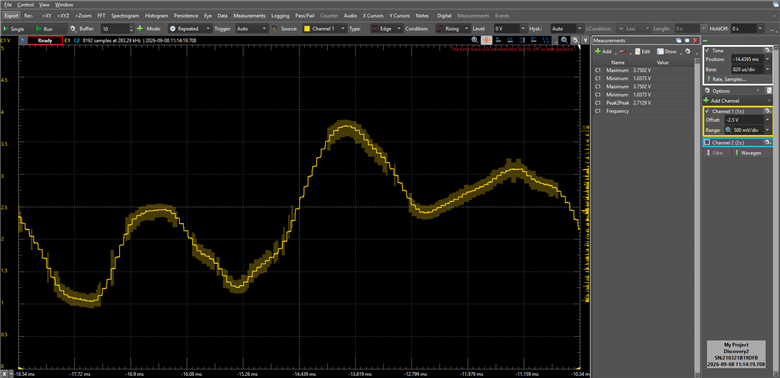The image size is (780, 378).
Task: Click the red minus remove measurement icon
Action: pyautogui.click(x=622, y=51)
